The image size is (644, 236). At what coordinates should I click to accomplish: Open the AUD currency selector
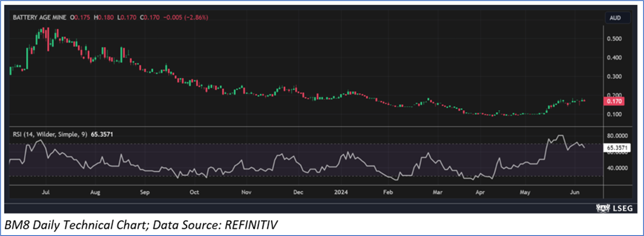click(618, 18)
